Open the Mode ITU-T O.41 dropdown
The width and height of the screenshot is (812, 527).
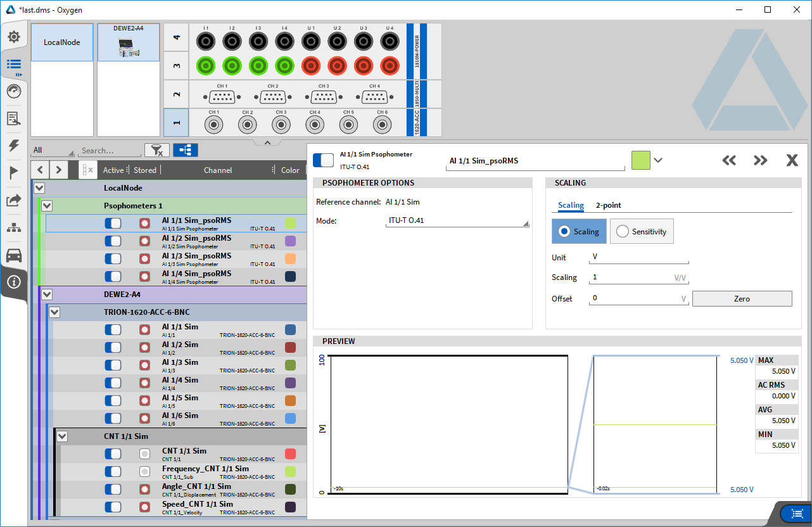(457, 221)
